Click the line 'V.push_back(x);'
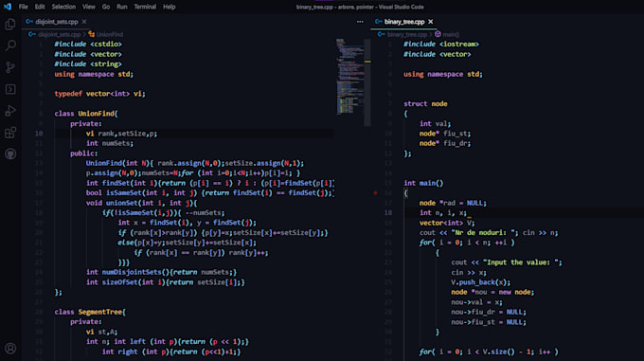 (481, 282)
